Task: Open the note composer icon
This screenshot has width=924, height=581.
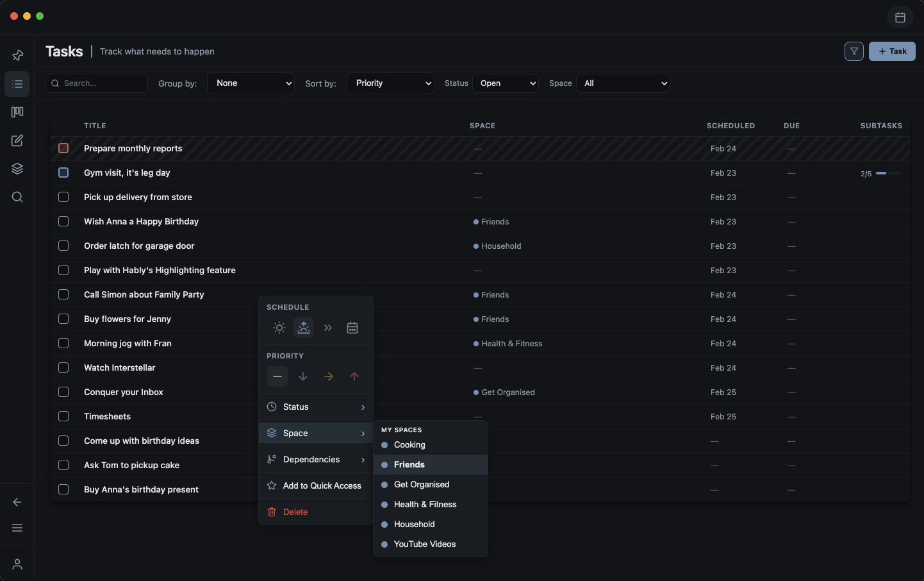Action: 17,140
